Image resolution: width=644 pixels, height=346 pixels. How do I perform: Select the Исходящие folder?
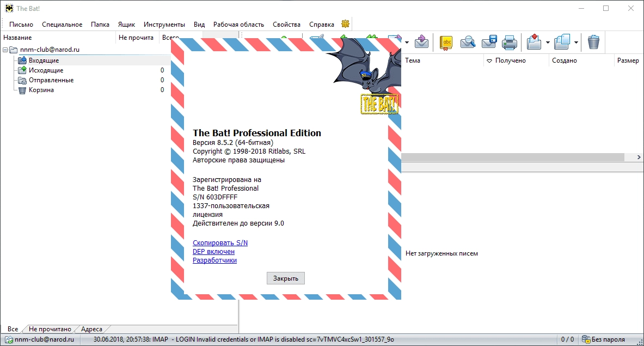[46, 70]
